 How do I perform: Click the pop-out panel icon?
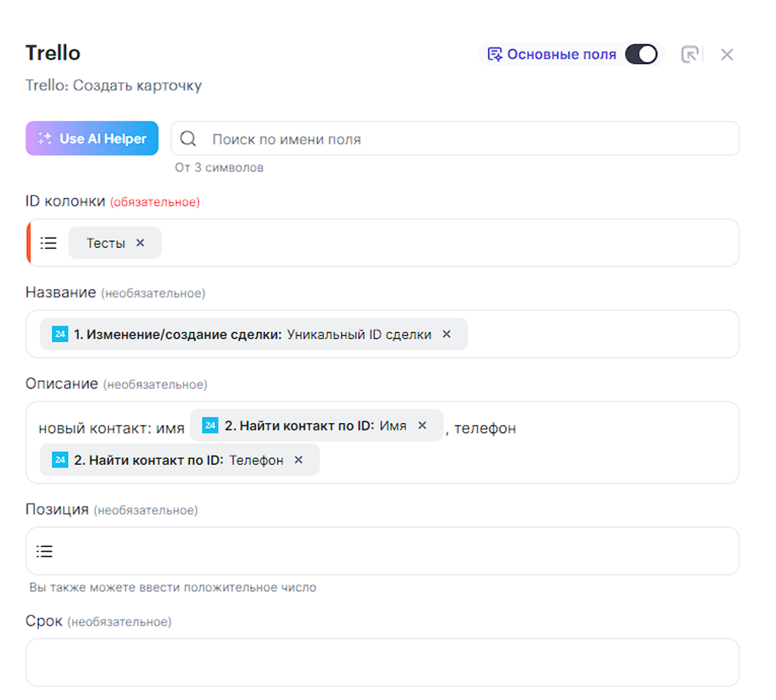690,54
